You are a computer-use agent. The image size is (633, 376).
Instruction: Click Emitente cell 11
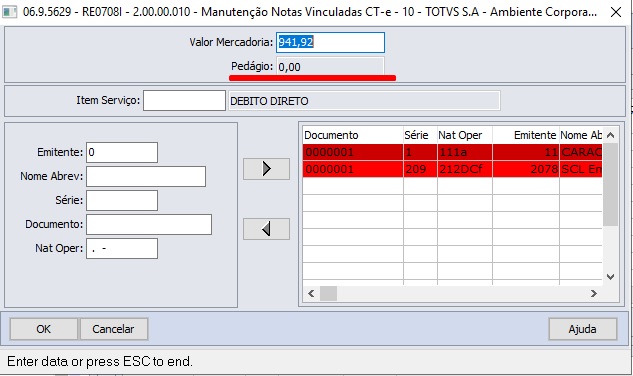point(526,152)
